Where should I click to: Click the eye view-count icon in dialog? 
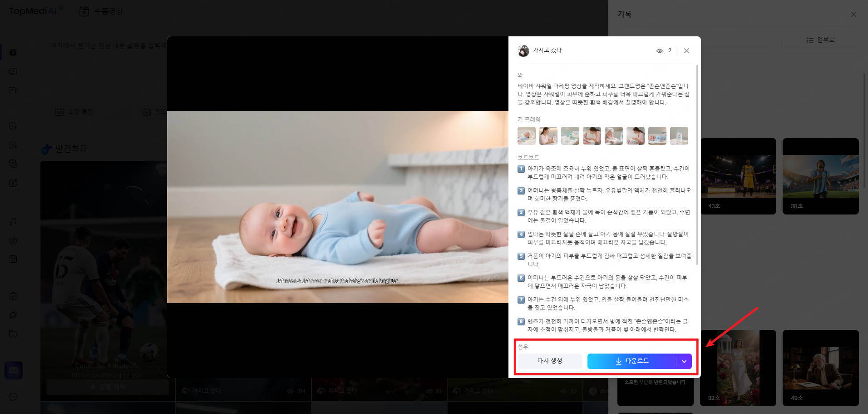tap(660, 51)
